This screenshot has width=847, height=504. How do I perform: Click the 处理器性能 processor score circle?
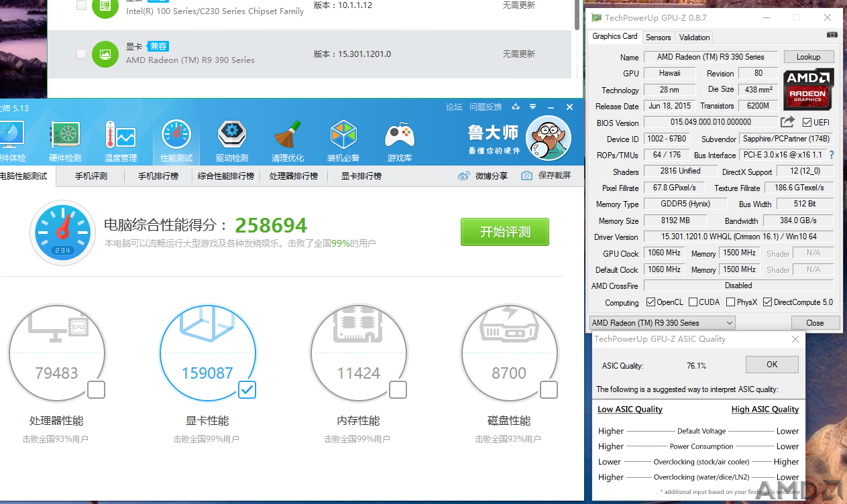[56, 353]
